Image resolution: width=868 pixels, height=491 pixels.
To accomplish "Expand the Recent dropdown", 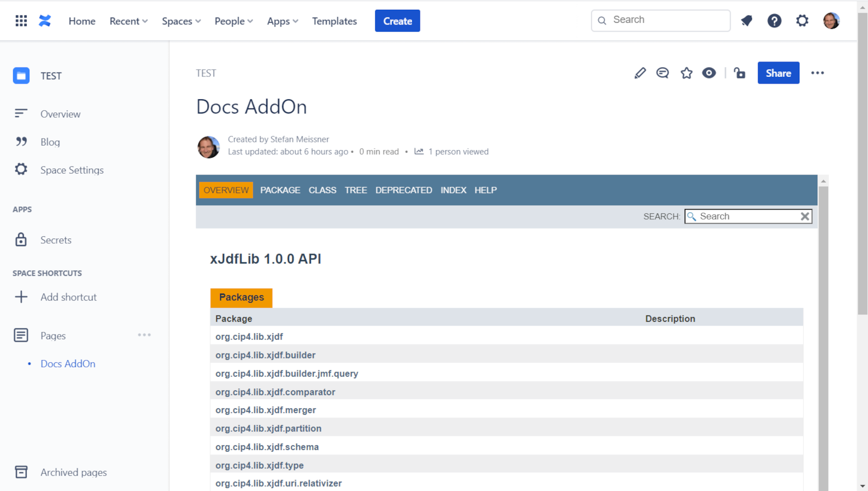I will pyautogui.click(x=129, y=21).
